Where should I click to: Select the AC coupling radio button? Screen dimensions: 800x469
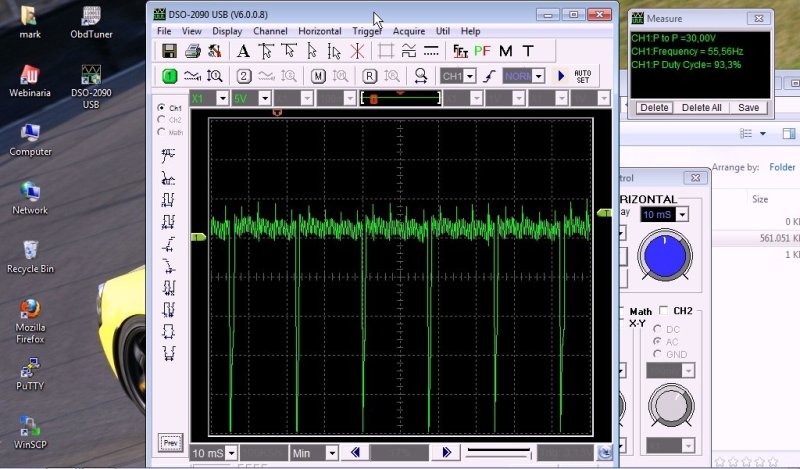coord(657,341)
